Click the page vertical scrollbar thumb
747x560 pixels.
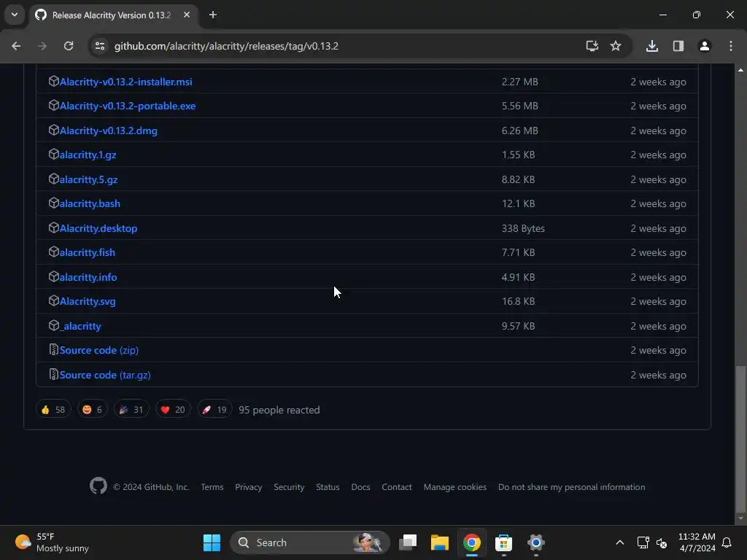point(740,437)
